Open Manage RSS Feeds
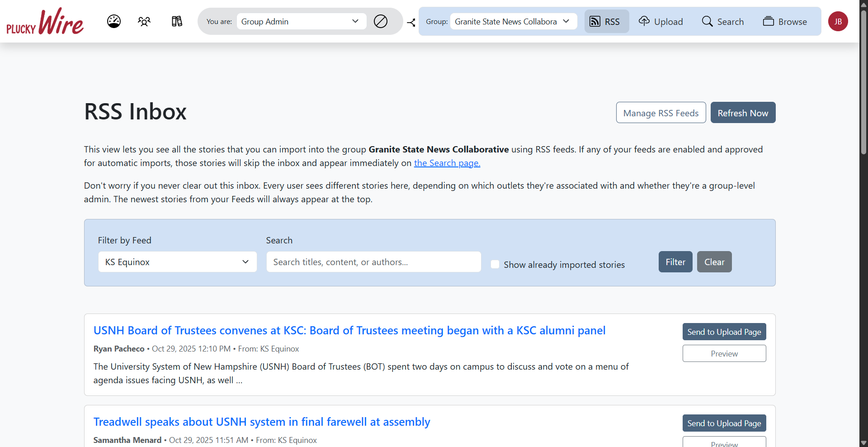The height and width of the screenshot is (447, 868). (x=660, y=113)
